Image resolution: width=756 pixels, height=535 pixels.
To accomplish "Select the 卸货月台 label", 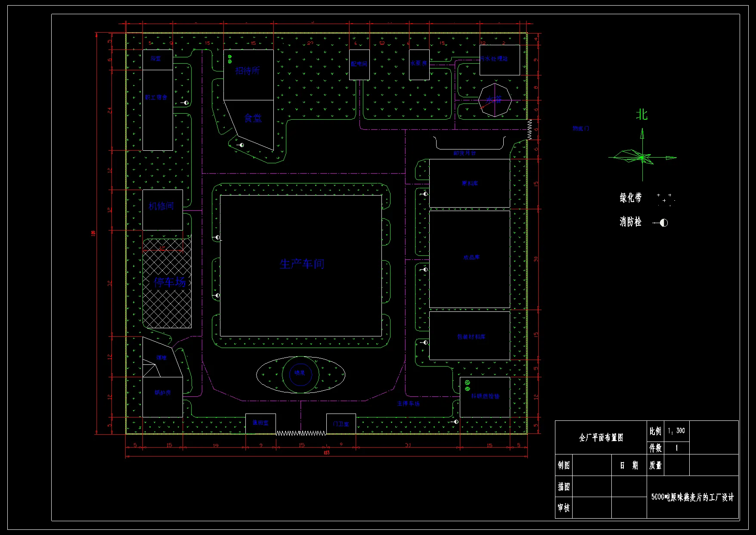I will click(465, 153).
